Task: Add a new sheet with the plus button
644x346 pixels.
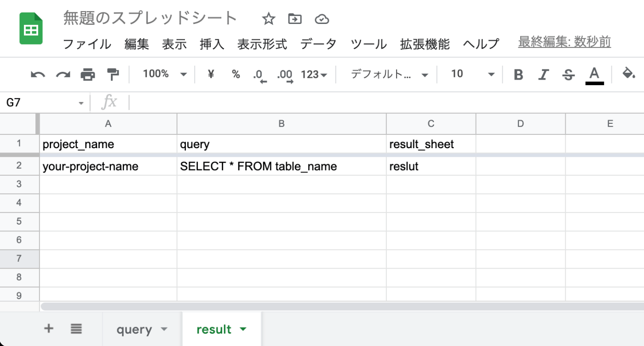Action: click(48, 329)
